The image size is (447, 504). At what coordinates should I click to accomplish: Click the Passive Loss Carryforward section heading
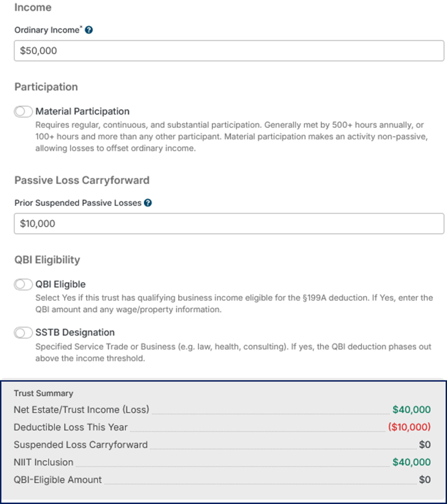(82, 180)
